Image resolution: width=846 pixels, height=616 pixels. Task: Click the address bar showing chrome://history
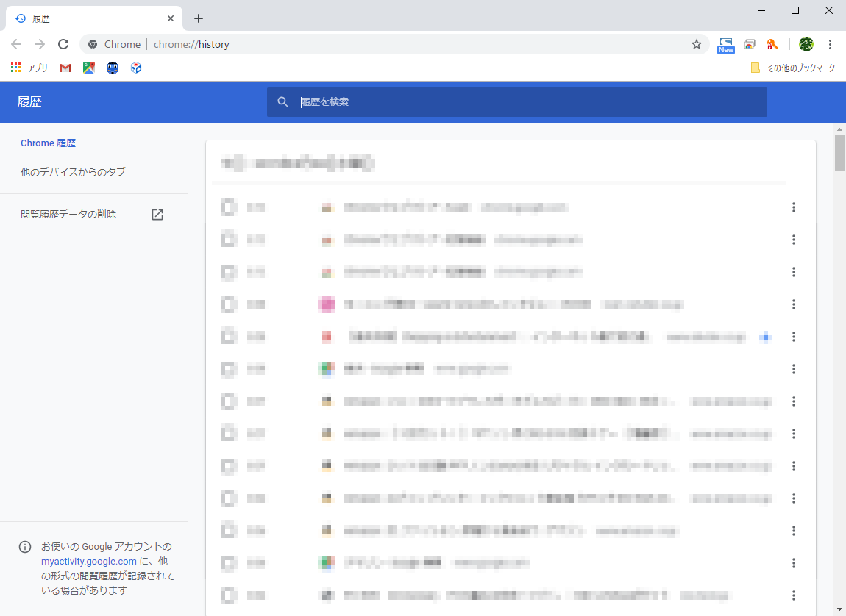[191, 44]
